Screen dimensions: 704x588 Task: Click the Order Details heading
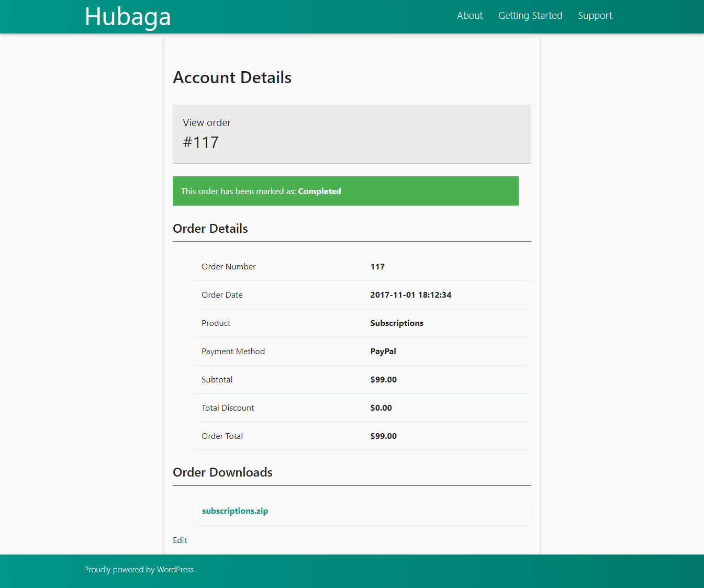click(210, 229)
